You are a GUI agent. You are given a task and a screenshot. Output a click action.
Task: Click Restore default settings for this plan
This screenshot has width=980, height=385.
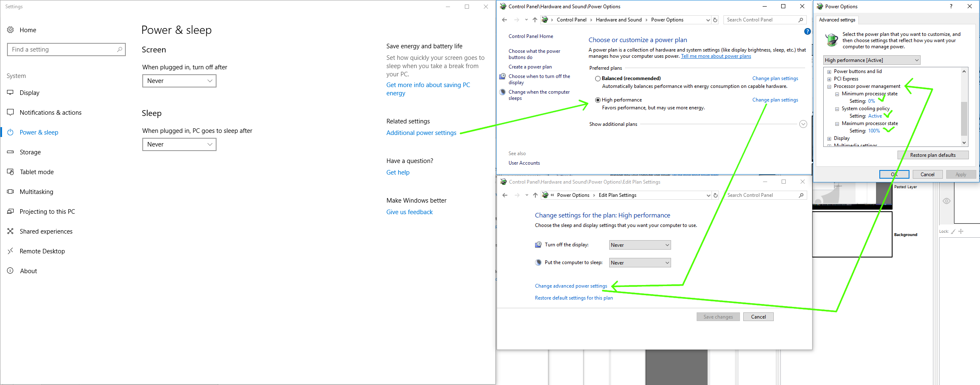tap(574, 298)
